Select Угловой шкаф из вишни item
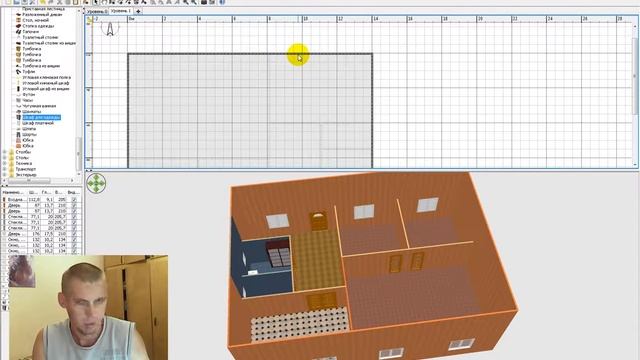The image size is (640, 360). pyautogui.click(x=46, y=89)
